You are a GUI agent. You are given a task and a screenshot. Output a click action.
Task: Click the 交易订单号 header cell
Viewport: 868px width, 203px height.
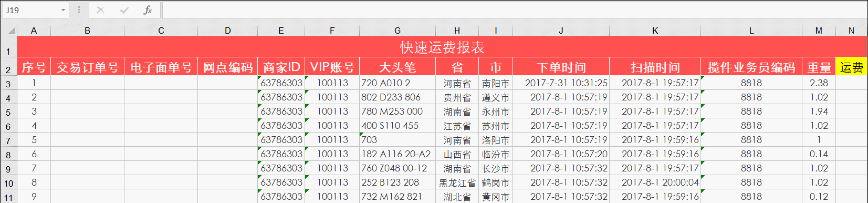click(87, 67)
